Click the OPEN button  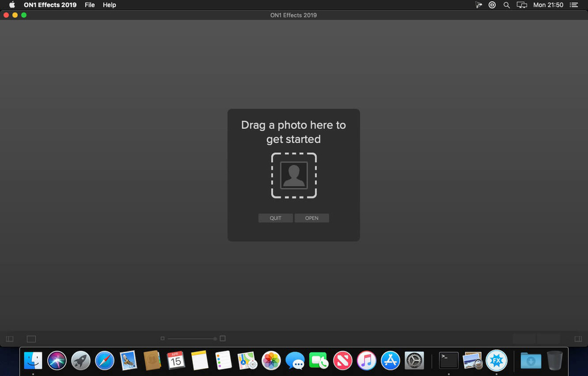(x=312, y=218)
